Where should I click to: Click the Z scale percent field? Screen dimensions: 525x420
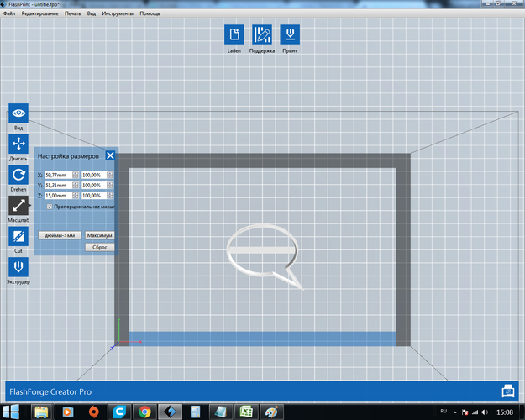tap(94, 195)
